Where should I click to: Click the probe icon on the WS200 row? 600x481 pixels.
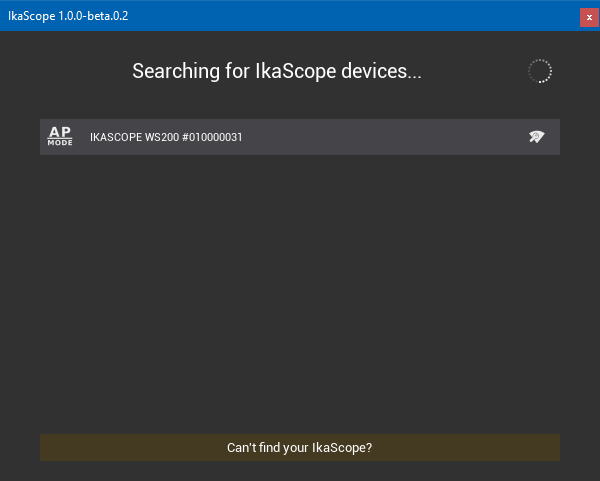click(536, 136)
